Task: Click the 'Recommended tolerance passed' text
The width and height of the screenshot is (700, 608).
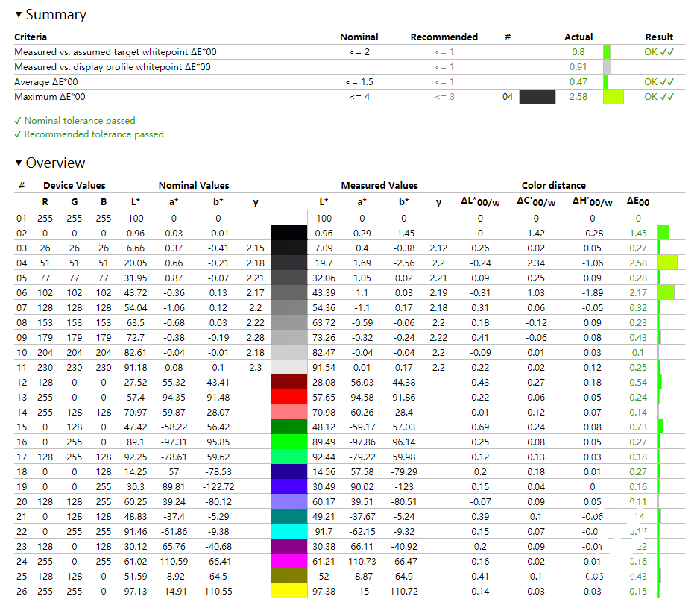Action: tap(93, 134)
